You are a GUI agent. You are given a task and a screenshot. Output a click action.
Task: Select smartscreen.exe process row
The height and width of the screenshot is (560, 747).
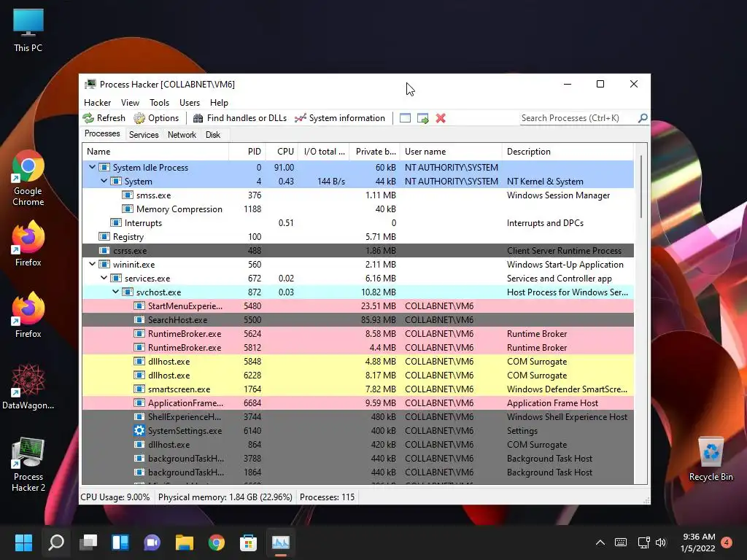[357, 389]
